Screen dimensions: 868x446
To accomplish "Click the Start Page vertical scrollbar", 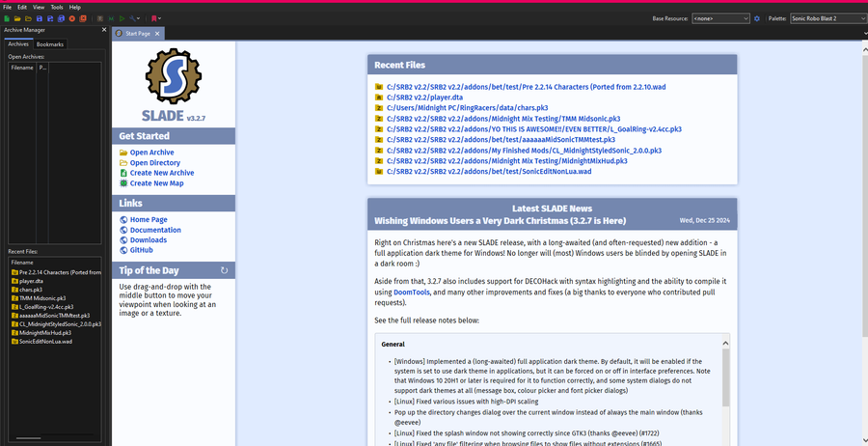I will pos(865,194).
